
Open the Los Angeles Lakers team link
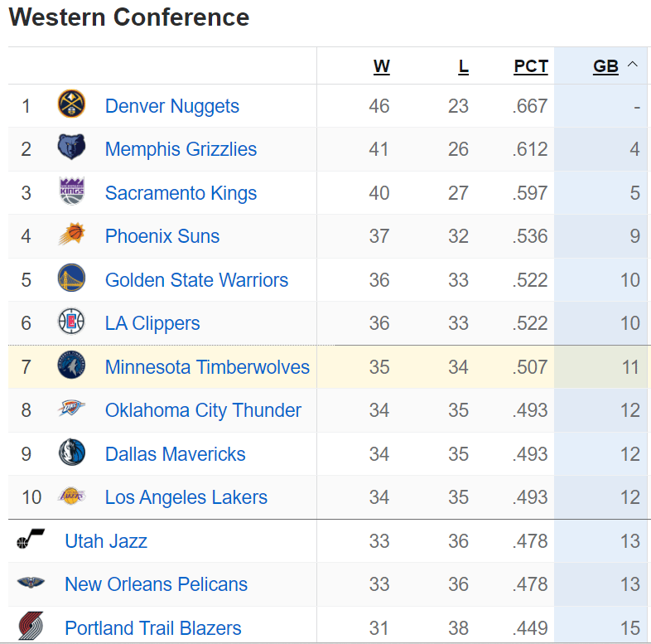(186, 497)
